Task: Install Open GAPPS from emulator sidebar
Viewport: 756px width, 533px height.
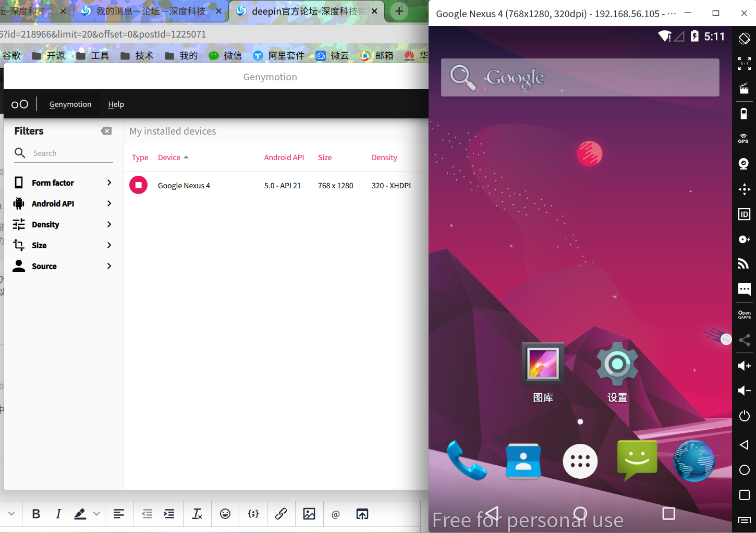Action: (x=744, y=315)
